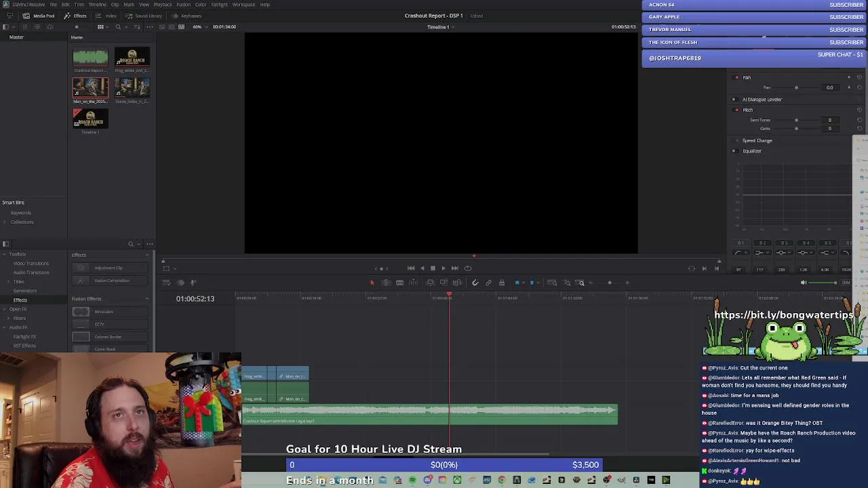Viewport: 868px width, 488px height.
Task: Open the Timeline menu
Action: 98,5
